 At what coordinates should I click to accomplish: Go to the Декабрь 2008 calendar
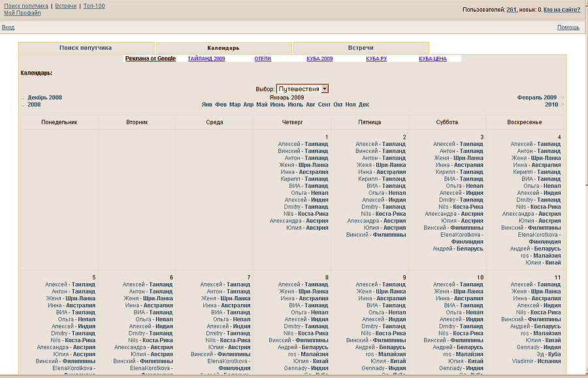click(44, 97)
